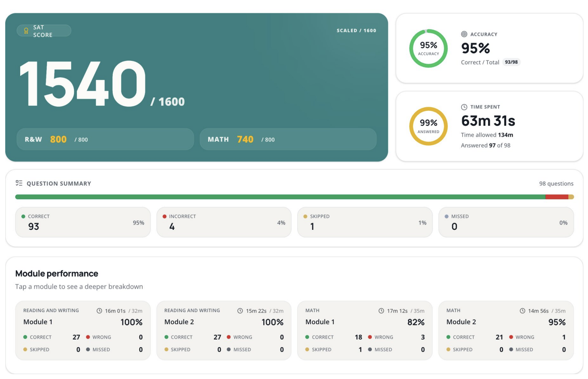
Task: Click the 98 questions label
Action: (556, 183)
